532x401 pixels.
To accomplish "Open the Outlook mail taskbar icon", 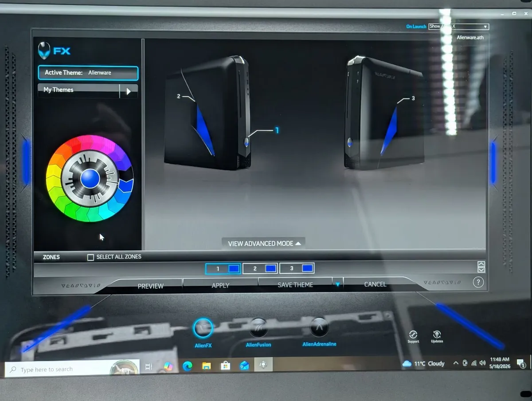I will click(244, 365).
